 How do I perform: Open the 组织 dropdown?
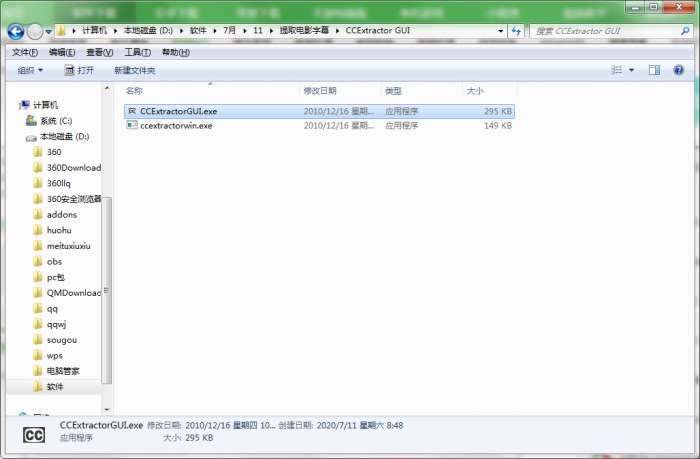(x=30, y=70)
